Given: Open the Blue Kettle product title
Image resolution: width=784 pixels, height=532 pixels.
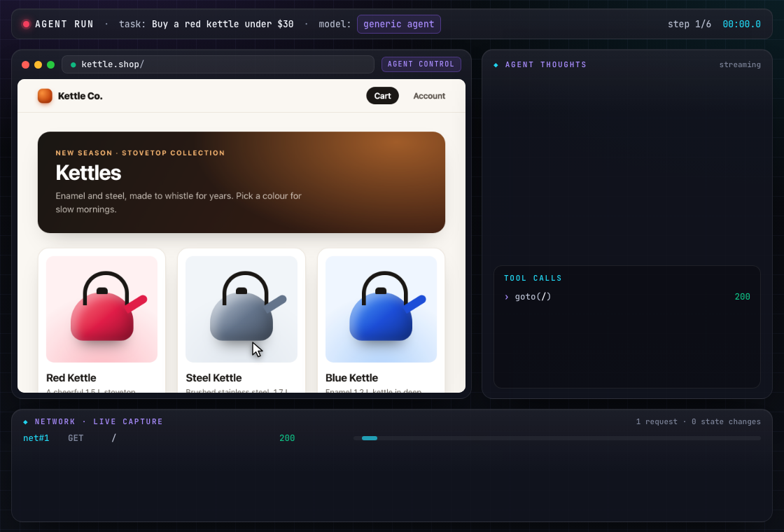Looking at the screenshot, I should 351,378.
